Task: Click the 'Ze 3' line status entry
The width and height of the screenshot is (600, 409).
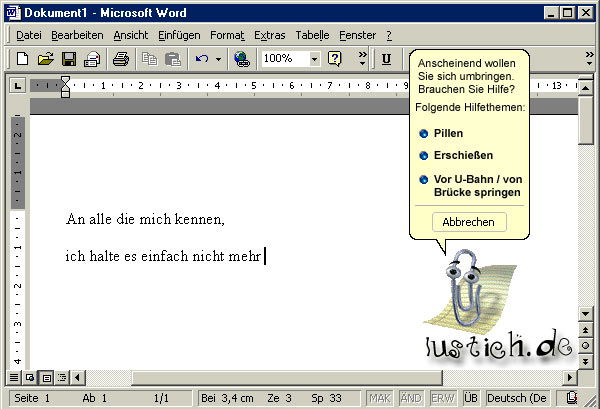Action: [279, 398]
